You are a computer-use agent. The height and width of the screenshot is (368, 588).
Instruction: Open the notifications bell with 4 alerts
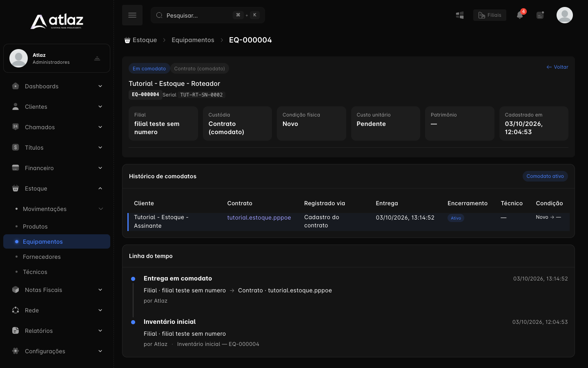[x=520, y=15]
